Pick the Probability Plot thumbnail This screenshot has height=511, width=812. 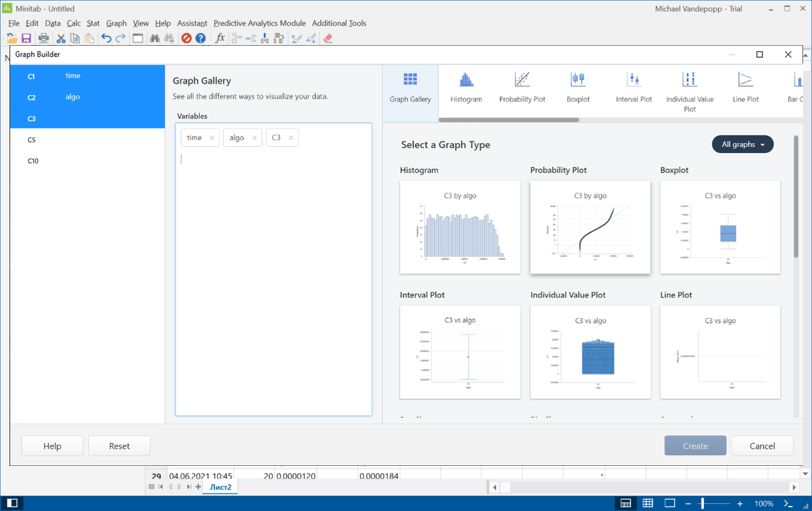590,228
